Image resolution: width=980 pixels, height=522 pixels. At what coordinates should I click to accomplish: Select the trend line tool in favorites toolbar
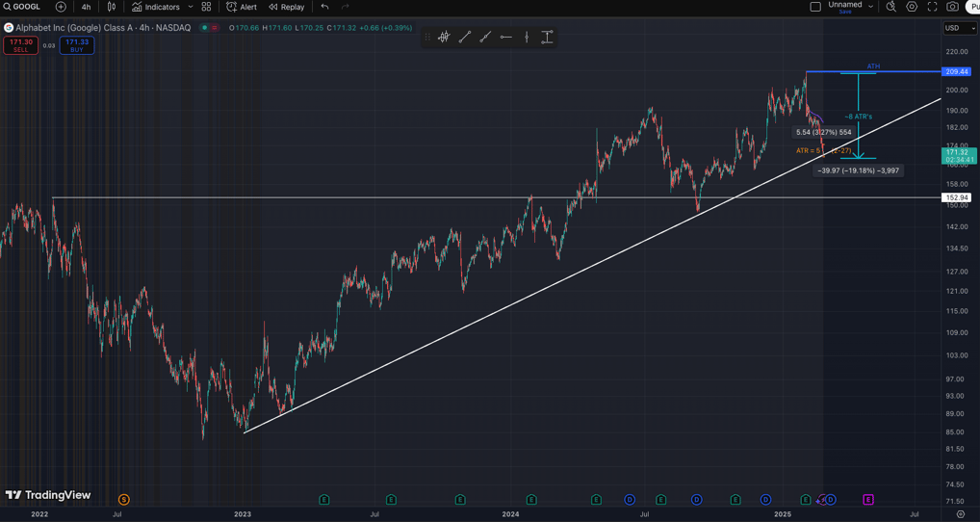465,38
